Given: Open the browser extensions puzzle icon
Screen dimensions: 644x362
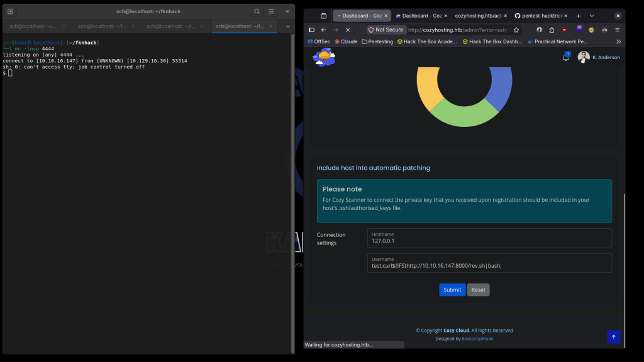Looking at the screenshot, I should click(552, 30).
